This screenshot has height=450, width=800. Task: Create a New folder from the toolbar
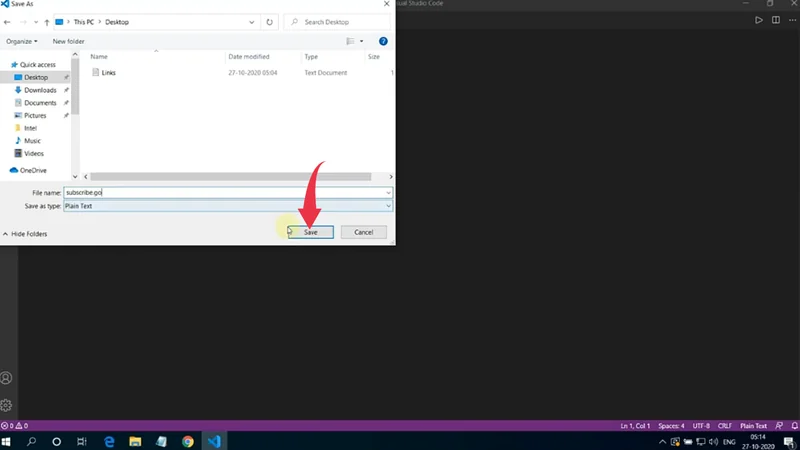coord(68,41)
